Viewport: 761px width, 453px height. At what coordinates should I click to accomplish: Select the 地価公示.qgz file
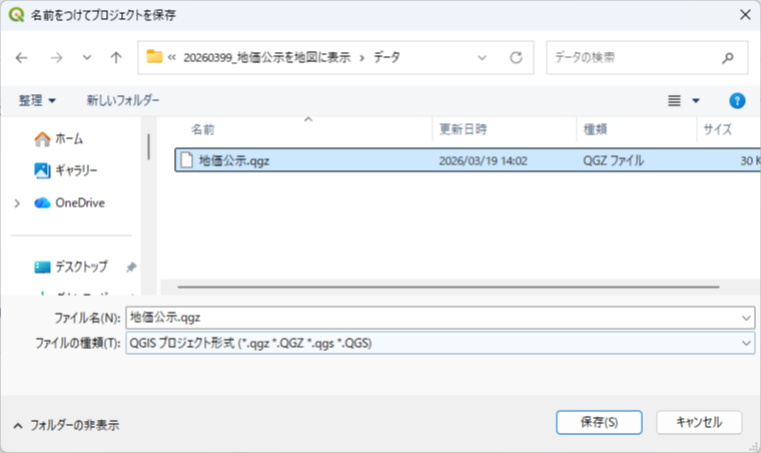(235, 160)
